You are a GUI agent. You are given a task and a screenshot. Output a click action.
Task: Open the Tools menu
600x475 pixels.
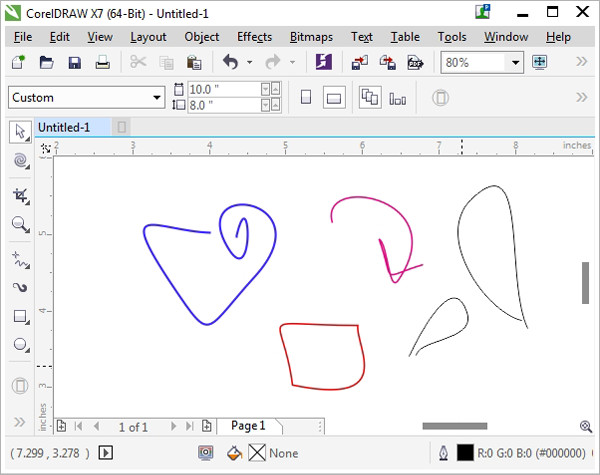[x=452, y=37]
